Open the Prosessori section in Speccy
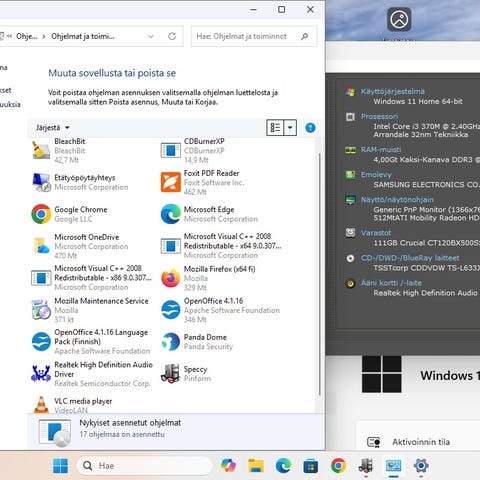480x480 pixels. [x=379, y=116]
